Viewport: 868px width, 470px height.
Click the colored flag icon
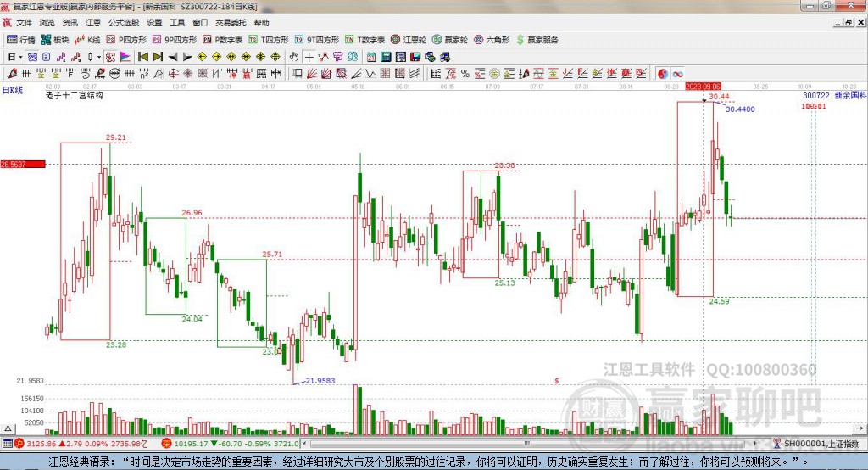point(125,57)
